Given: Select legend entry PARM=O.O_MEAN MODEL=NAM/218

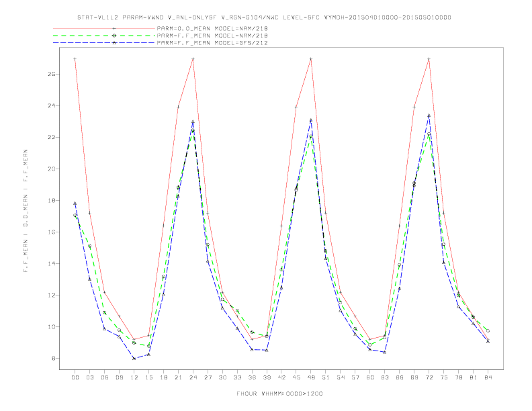Looking at the screenshot, I should pyautogui.click(x=212, y=28).
